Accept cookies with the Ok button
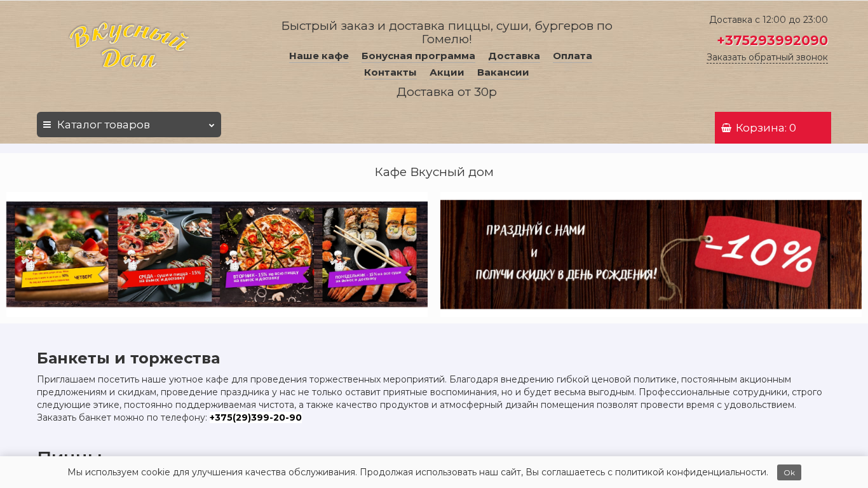Screen dimensions: 868x488 click(x=789, y=472)
